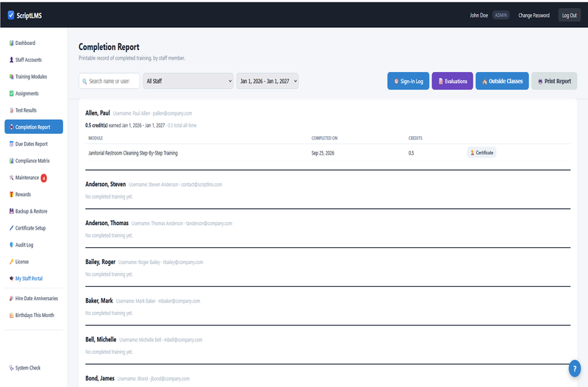Click the purple Evaluations button
This screenshot has height=387, width=588.
452,81
